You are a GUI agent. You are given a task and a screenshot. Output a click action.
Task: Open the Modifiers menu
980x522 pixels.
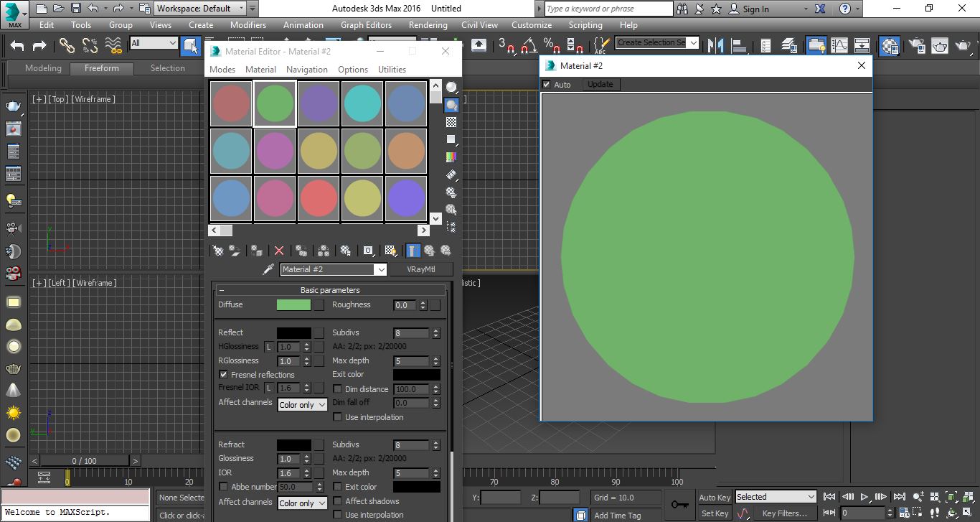[248, 24]
